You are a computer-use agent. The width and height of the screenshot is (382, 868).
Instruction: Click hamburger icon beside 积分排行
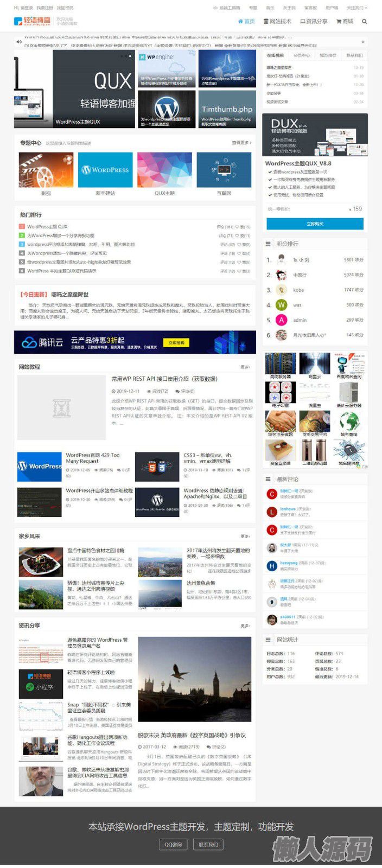(x=268, y=244)
